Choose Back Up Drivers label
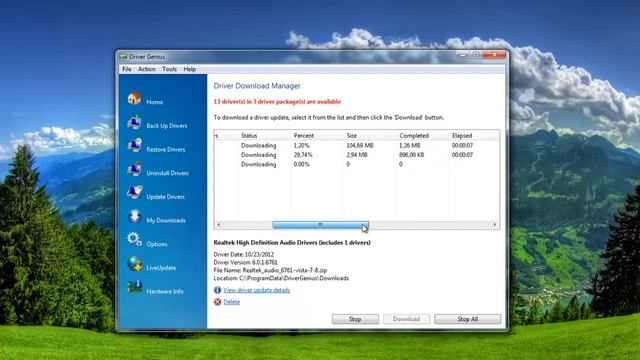Viewport: 640px width, 360px height. [x=167, y=126]
